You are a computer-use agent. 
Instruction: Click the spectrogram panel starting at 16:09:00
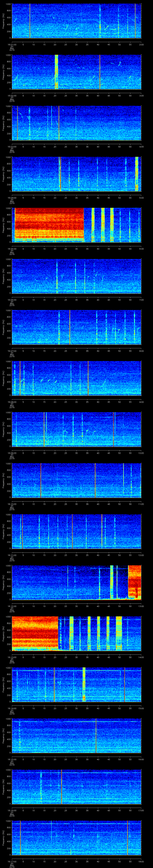coord(76,429)
